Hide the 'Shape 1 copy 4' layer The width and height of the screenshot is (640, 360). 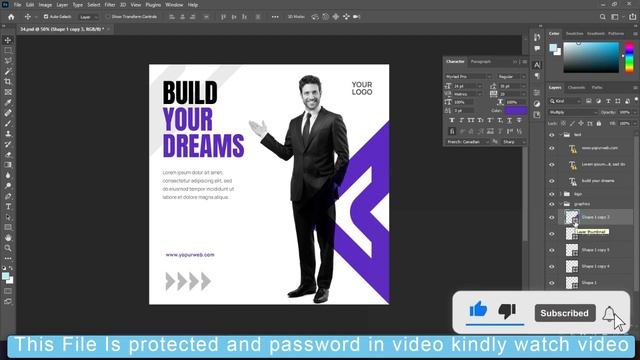pos(552,267)
